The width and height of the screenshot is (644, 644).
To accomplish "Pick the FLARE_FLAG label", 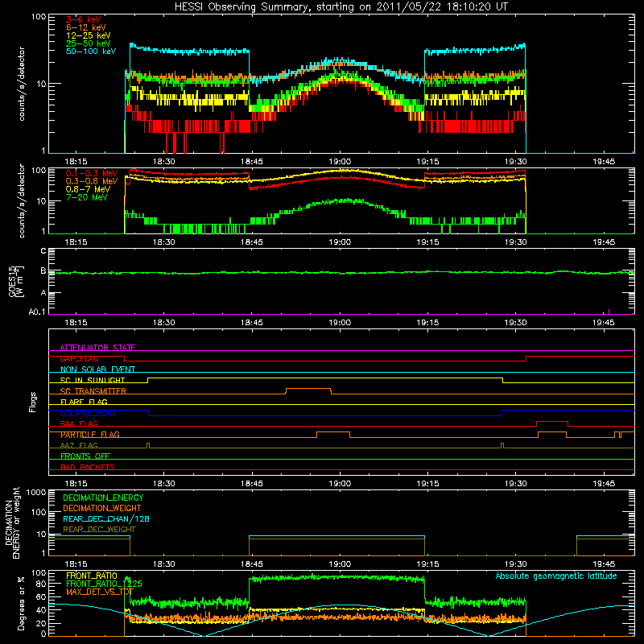I will tap(84, 402).
